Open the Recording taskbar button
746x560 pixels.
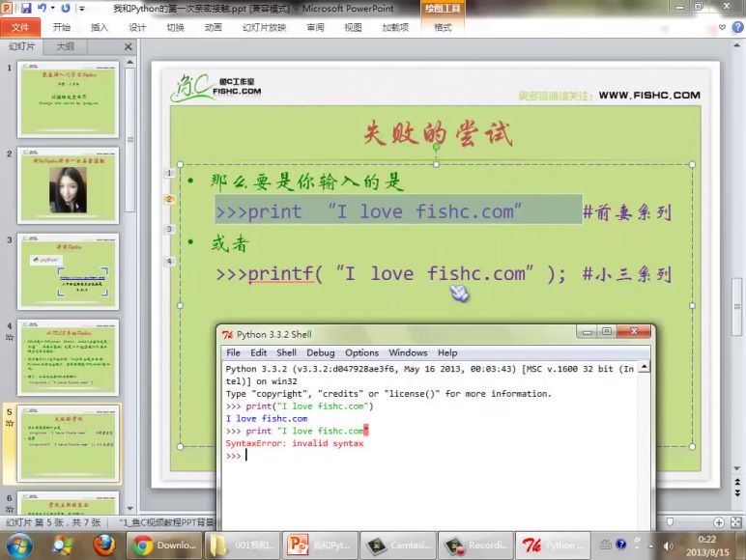coord(475,546)
